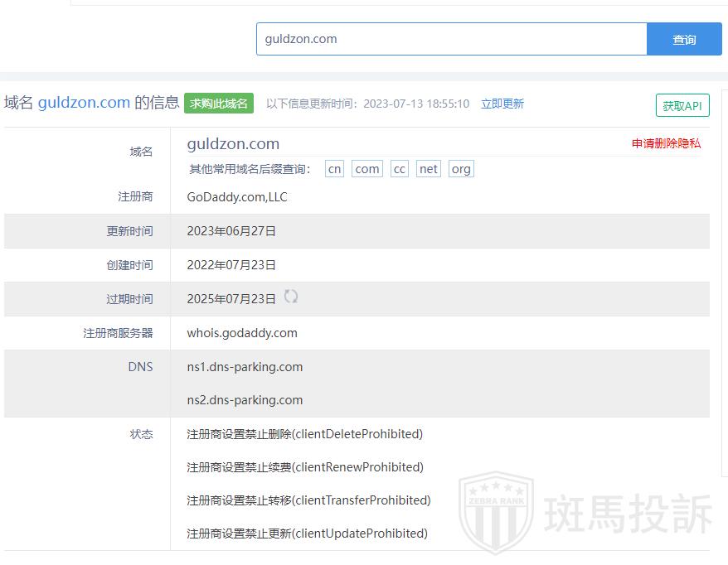Viewport: 728px width, 565px height.
Task: Click the 更新时间 row label
Action: tap(129, 231)
